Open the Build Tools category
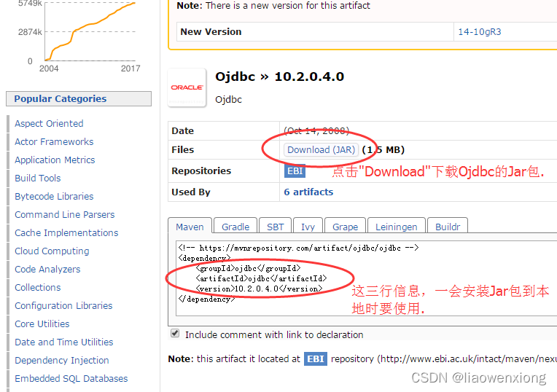 tap(38, 179)
